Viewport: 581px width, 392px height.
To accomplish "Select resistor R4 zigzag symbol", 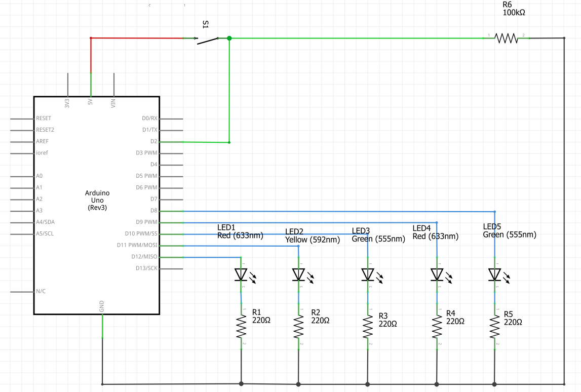I will click(x=437, y=327).
